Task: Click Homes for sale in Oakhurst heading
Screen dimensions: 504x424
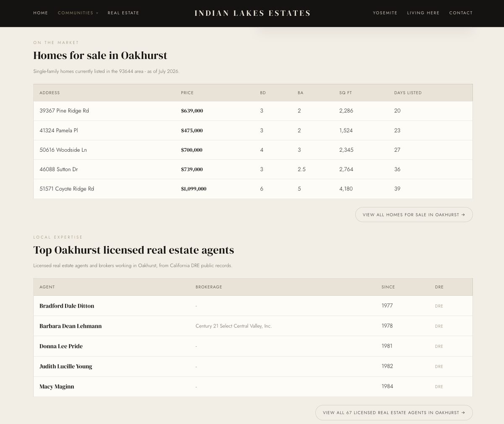Action: [x=100, y=55]
